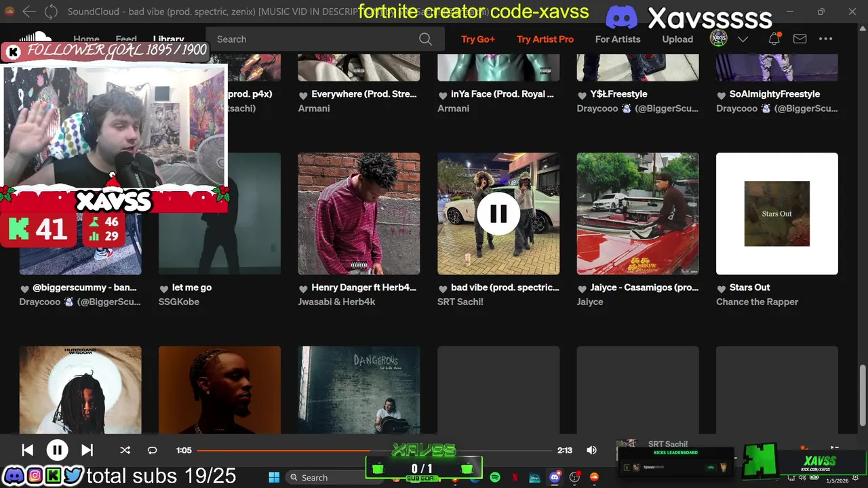Open the Henry Danger ft Herb4... track title
Viewport: 868px width, 488px height.
click(363, 287)
